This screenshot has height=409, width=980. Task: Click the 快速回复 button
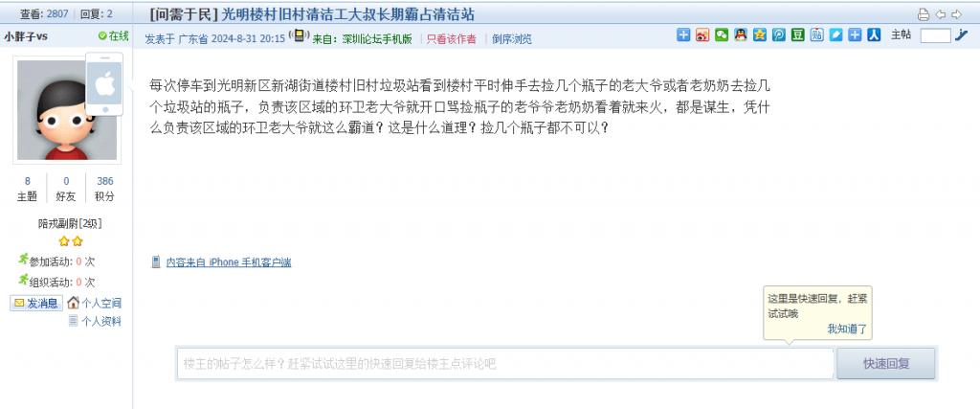point(885,363)
